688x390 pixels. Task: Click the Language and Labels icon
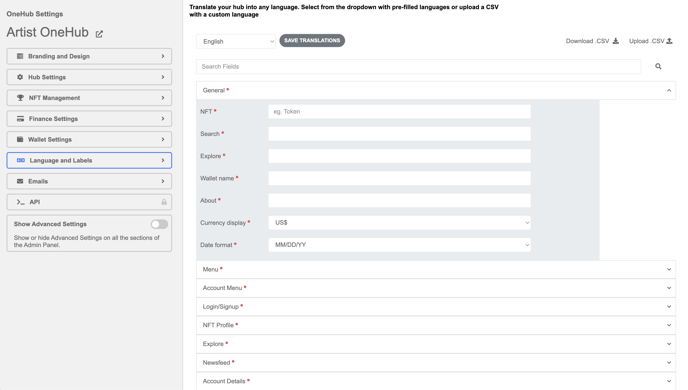pyautogui.click(x=21, y=161)
